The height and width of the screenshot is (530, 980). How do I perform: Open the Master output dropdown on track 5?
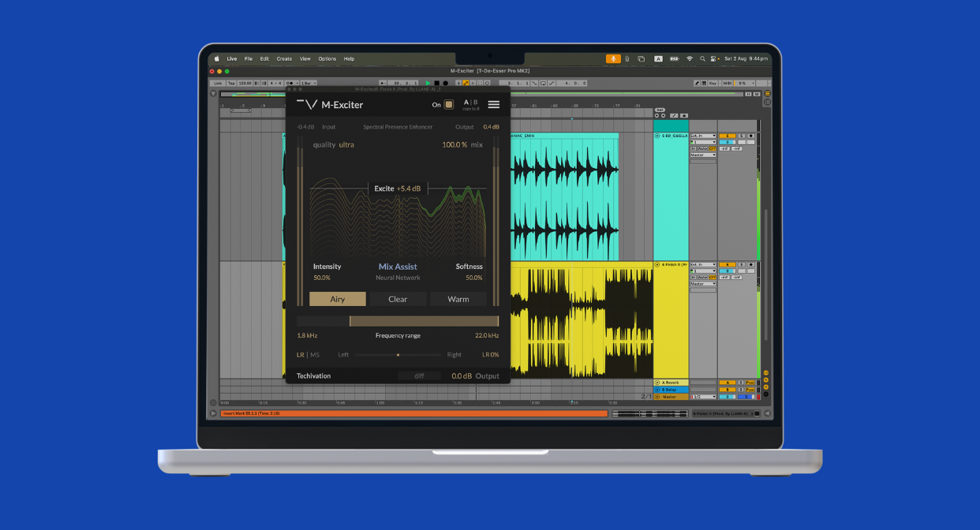702,155
